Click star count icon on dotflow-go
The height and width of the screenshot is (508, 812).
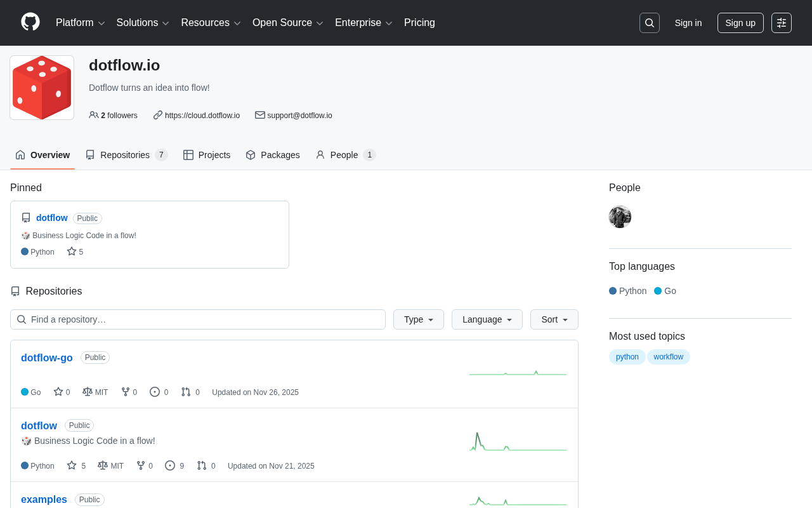[58, 392]
